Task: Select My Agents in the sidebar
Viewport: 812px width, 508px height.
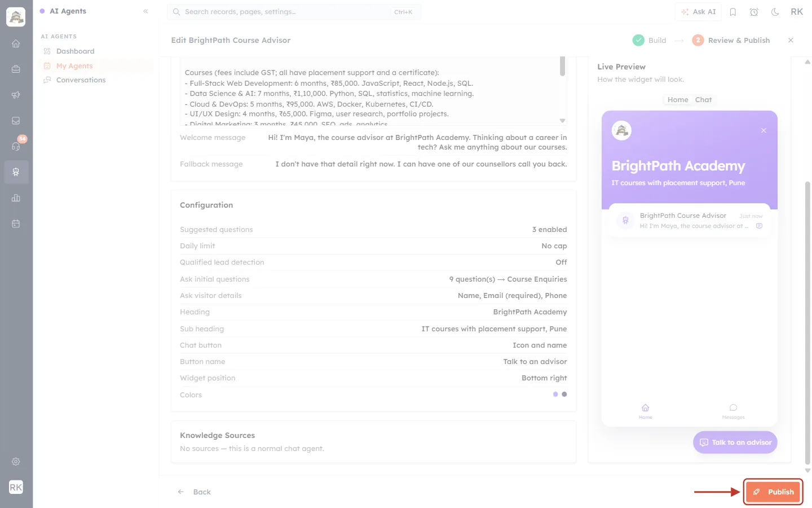Action: point(74,66)
